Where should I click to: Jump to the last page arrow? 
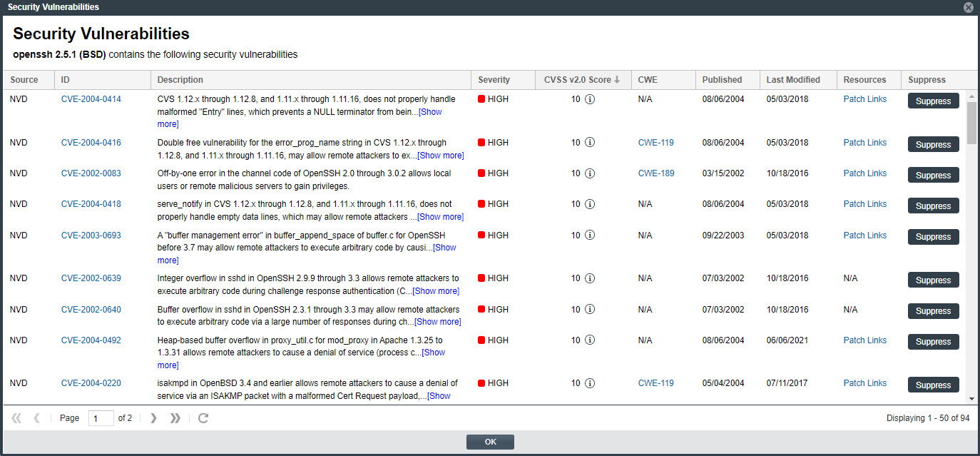click(x=175, y=418)
